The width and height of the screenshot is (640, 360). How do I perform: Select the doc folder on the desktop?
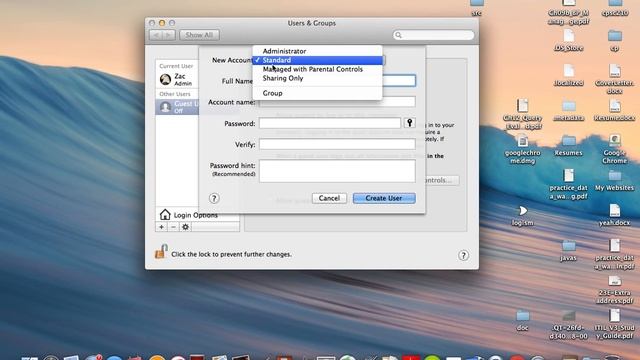click(x=522, y=316)
